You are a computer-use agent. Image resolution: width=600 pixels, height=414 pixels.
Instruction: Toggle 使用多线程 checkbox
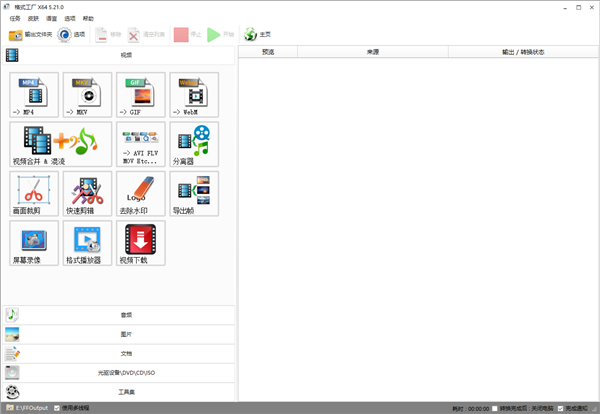point(56,408)
